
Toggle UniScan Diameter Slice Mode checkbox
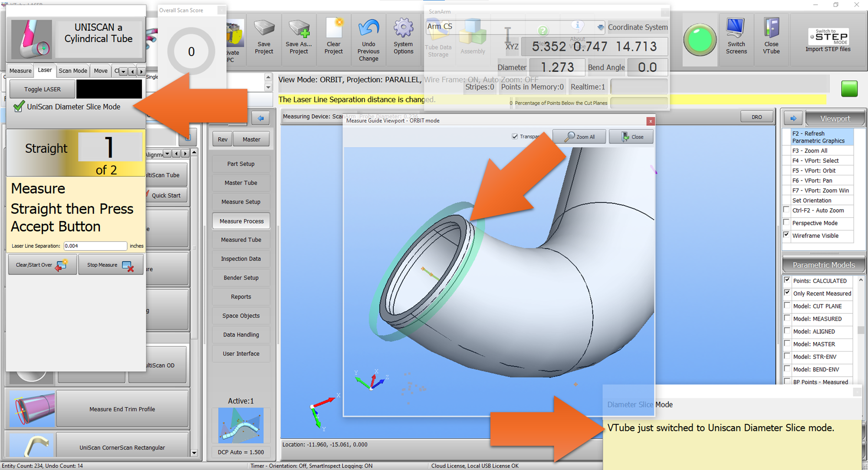tap(19, 107)
